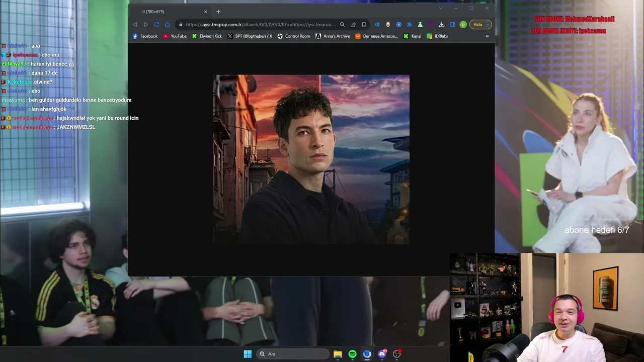Viewport: 644px width, 362px height.
Task: Reload the current page
Action: (156, 25)
